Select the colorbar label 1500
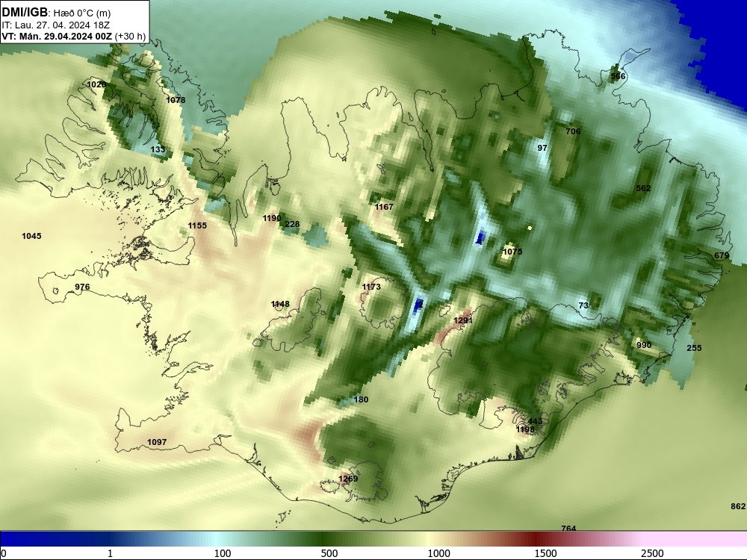Screen dimensions: 747x560 point(545,553)
